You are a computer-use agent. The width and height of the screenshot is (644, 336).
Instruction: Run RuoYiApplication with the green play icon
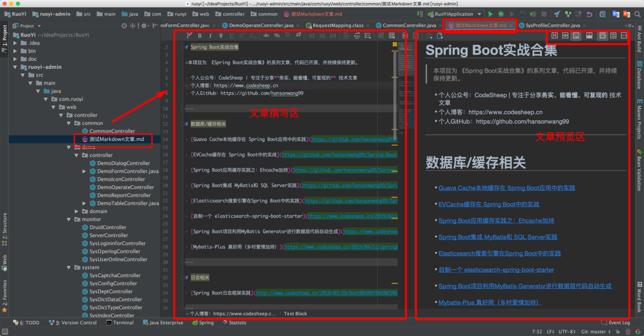[490, 14]
